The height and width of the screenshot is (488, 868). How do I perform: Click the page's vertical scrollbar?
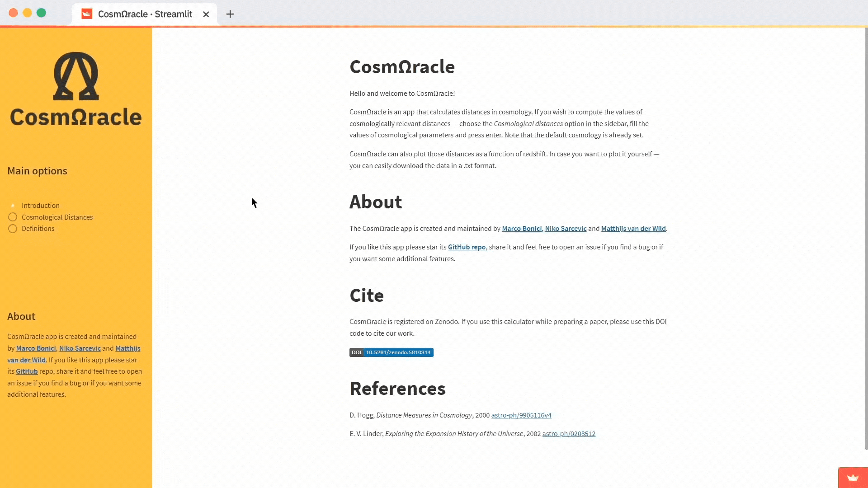tap(866, 239)
